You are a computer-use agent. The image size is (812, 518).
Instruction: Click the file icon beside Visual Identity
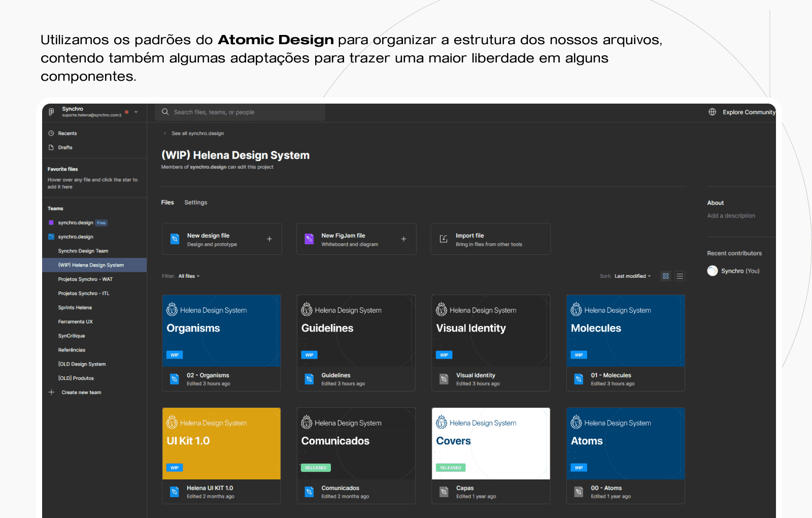tap(444, 379)
